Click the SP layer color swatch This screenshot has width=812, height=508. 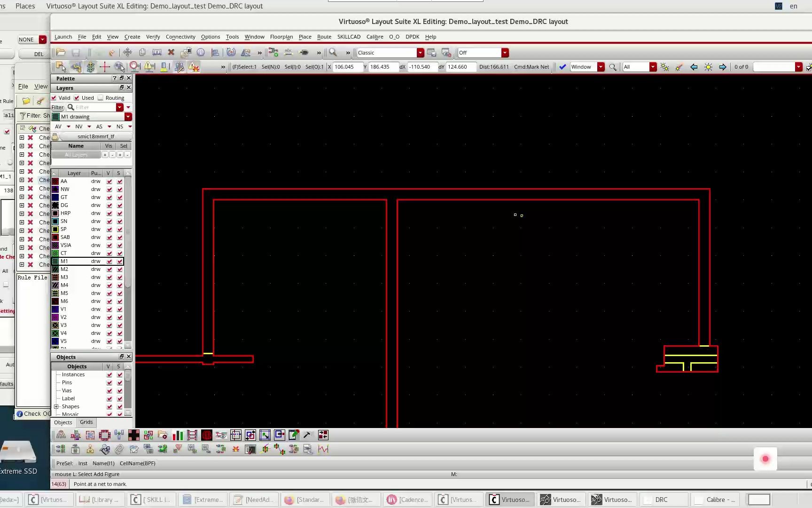[55, 229]
